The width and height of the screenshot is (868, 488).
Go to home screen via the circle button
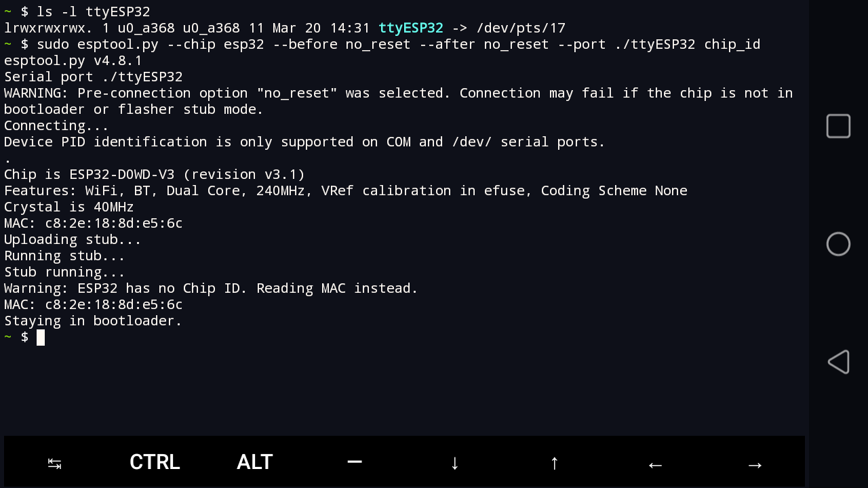click(838, 244)
